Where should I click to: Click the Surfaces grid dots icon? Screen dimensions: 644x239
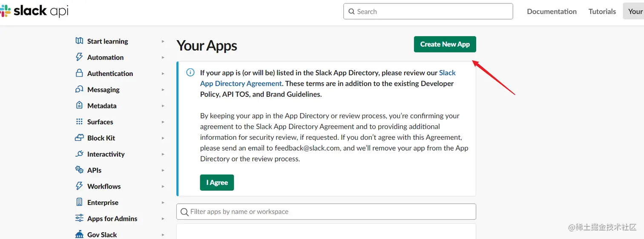[x=79, y=122]
